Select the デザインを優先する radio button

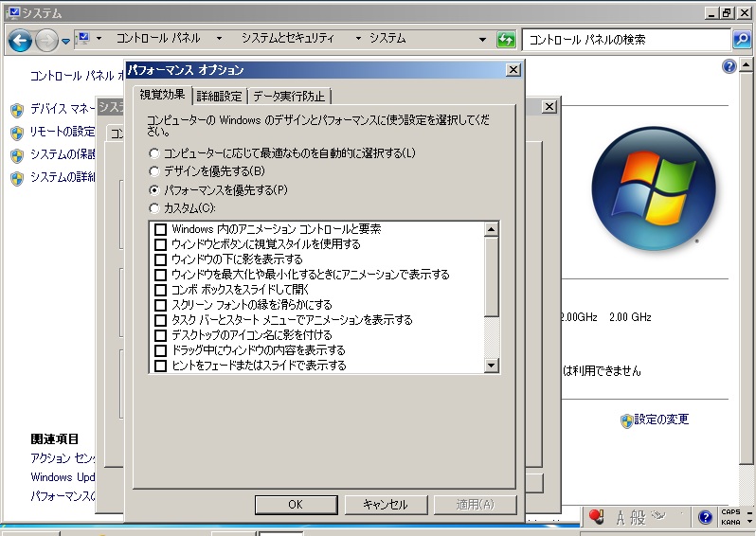(x=154, y=171)
